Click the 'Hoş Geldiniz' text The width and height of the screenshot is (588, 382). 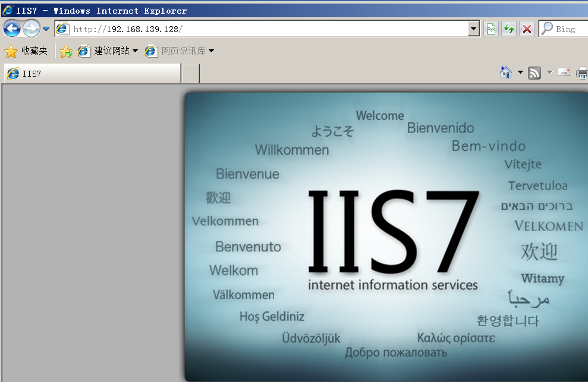[x=272, y=317]
